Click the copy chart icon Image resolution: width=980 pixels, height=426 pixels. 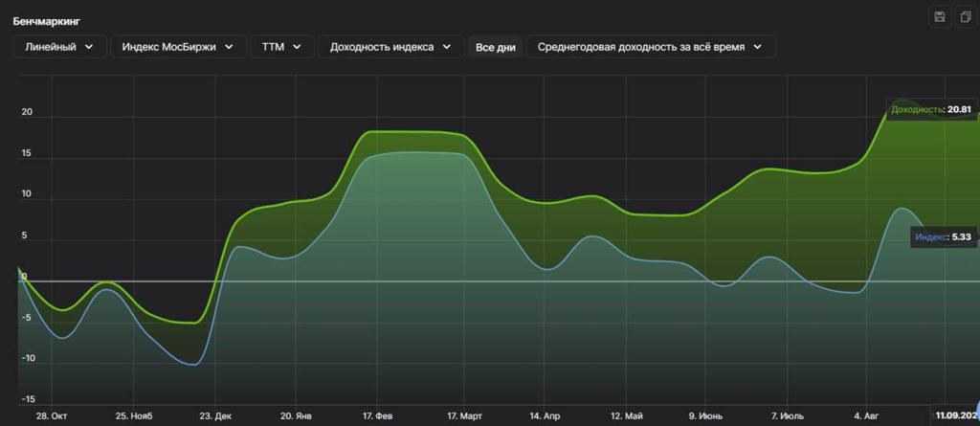[964, 17]
